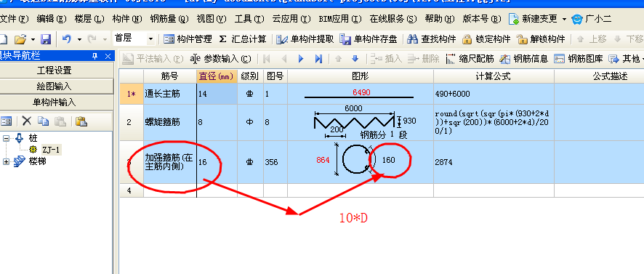644x274 pixels.
Task: Select the 通长主筋 cell
Action: coord(170,94)
